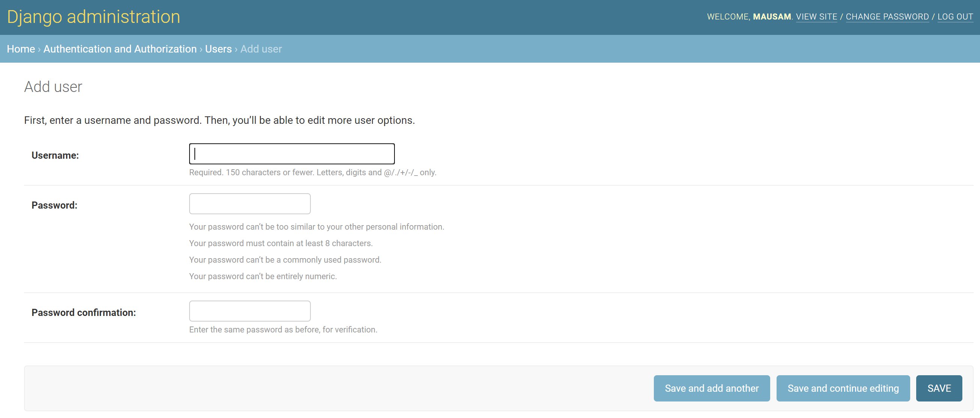This screenshot has height=418, width=980.
Task: Hit the SAVE button
Action: tap(939, 388)
